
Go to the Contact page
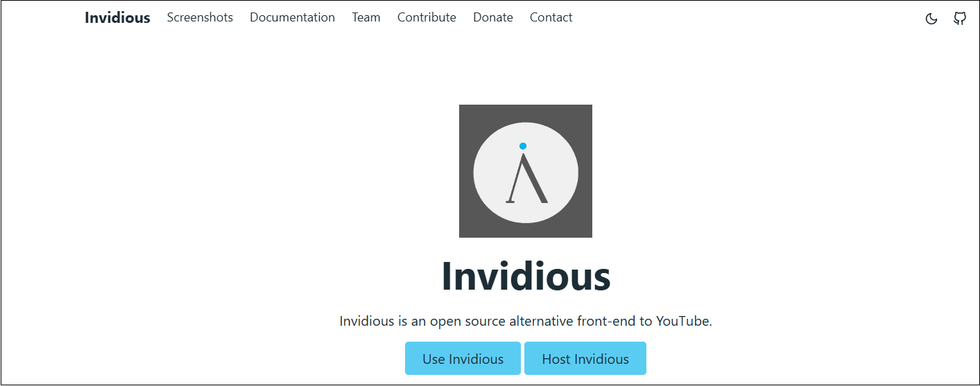(551, 17)
